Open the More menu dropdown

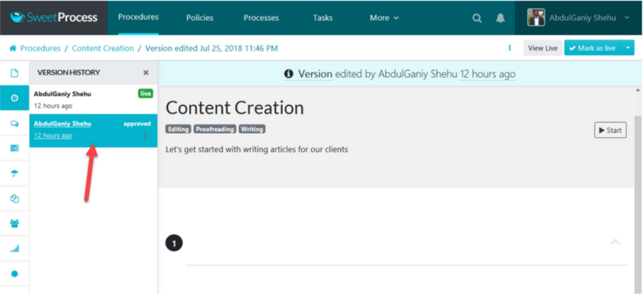384,18
